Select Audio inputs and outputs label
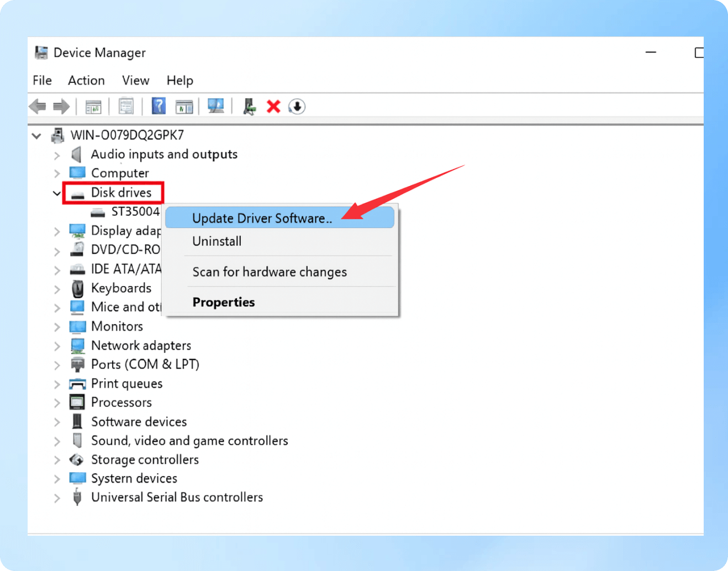728x571 pixels. (164, 155)
